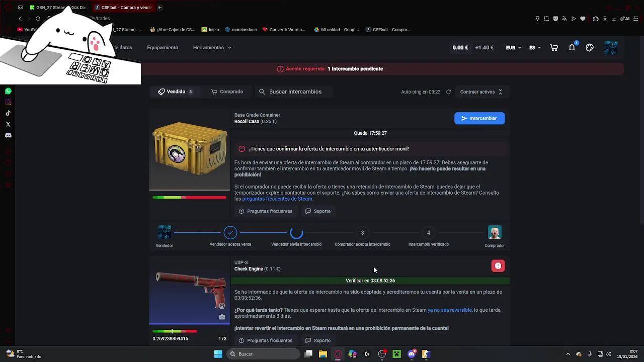Follow the ya no sea reversible link

coord(450,310)
